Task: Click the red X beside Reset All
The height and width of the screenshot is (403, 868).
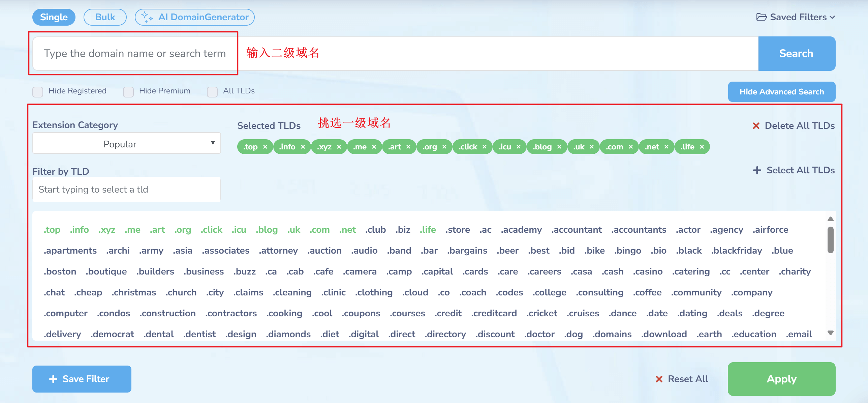Action: [x=659, y=379]
